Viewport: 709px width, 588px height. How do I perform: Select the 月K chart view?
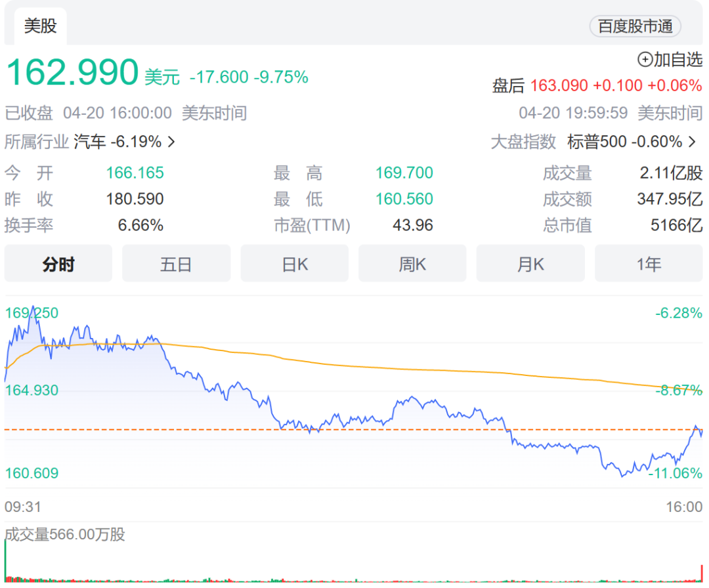[530, 263]
